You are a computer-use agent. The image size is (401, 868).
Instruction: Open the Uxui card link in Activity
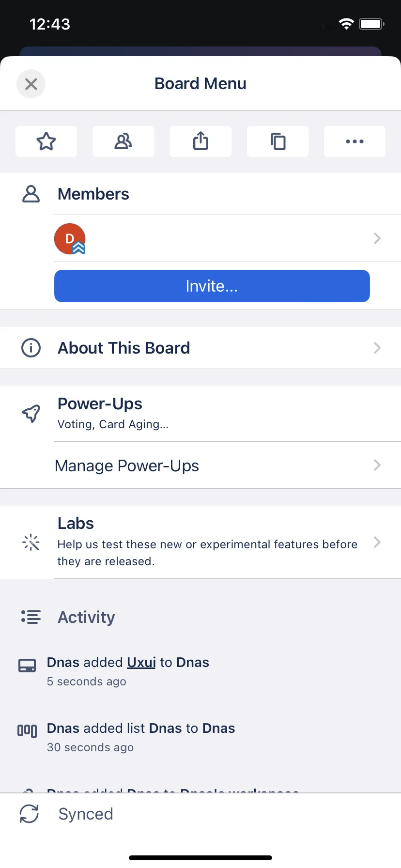[141, 662]
